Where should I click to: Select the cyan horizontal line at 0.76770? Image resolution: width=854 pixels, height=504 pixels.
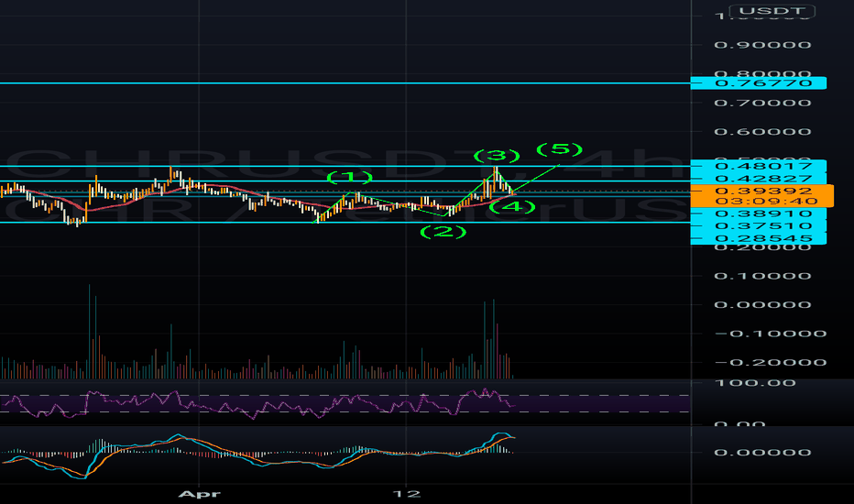[345, 83]
